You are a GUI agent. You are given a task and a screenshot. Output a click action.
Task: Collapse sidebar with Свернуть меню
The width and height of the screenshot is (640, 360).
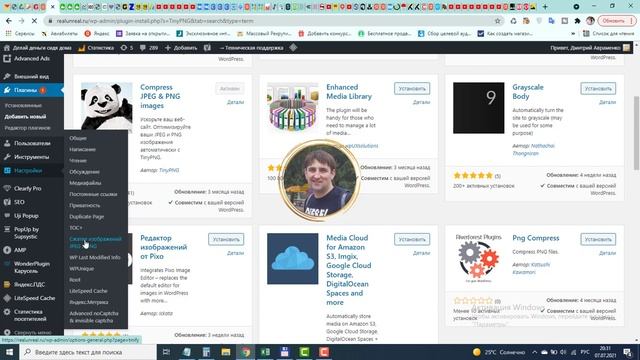tap(32, 333)
